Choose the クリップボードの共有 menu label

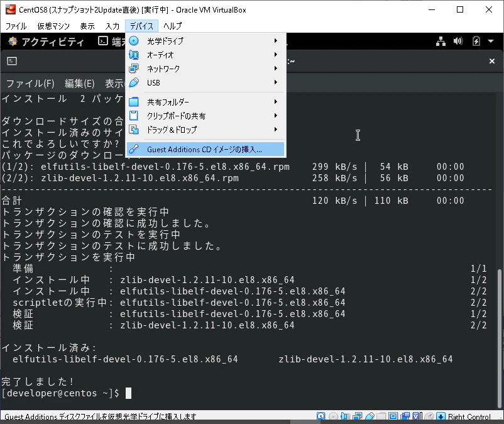click(176, 116)
